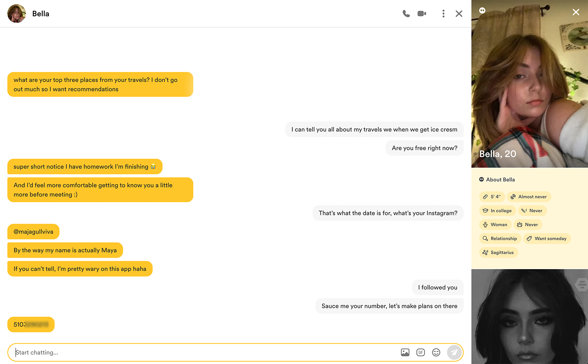Open the three-dot more options menu

444,14
